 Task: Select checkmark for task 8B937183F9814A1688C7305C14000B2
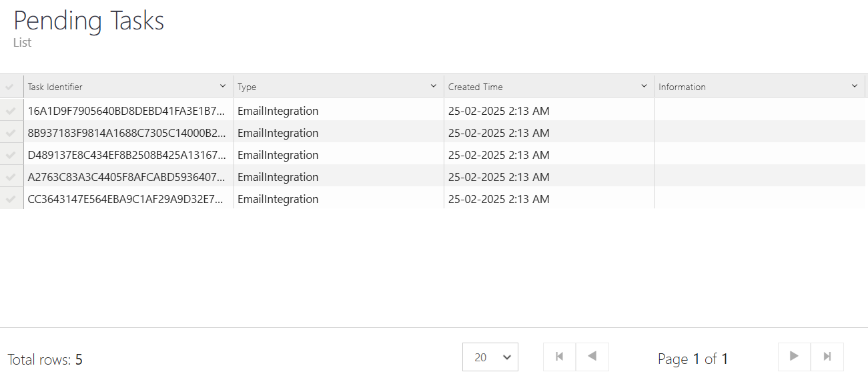11,133
